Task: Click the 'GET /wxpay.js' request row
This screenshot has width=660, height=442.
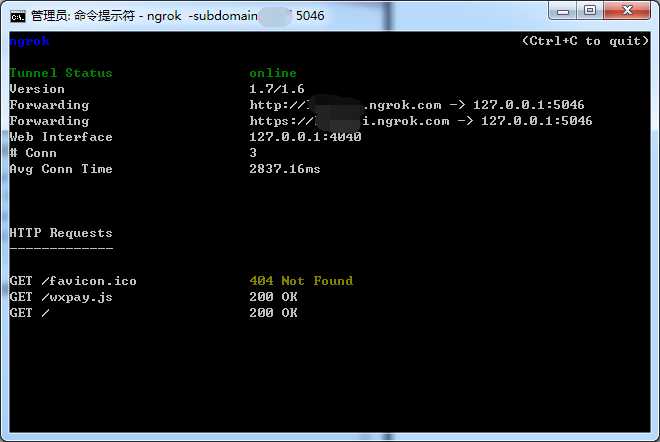Action: (61, 297)
